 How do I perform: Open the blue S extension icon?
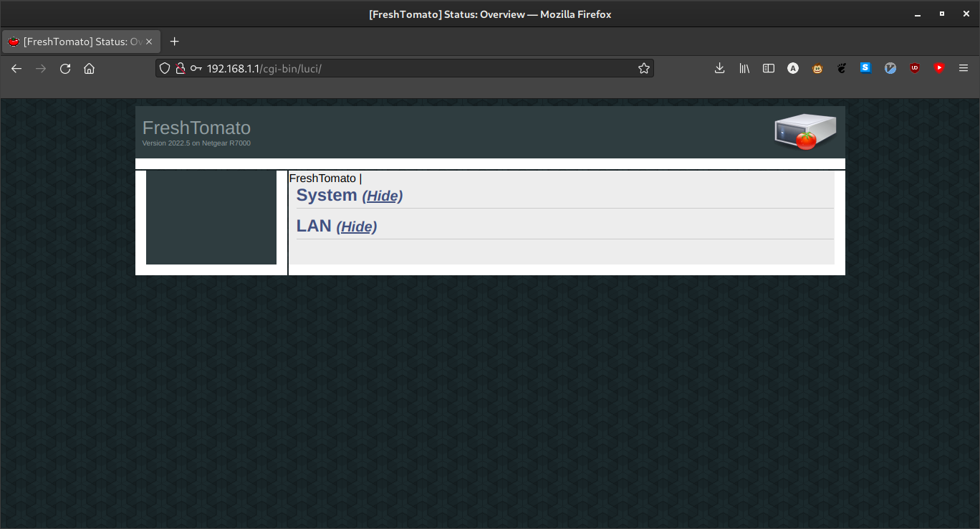tap(866, 68)
